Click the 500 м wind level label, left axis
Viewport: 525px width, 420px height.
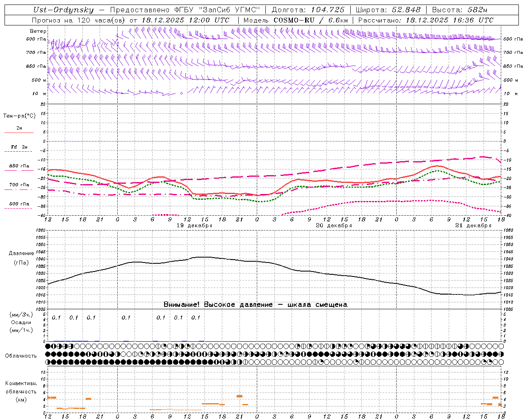(x=39, y=80)
